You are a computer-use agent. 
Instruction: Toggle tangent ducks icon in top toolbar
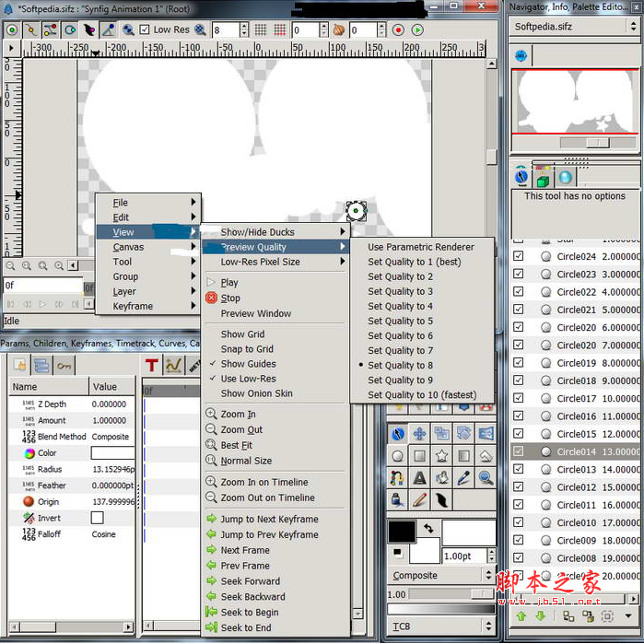[50, 30]
